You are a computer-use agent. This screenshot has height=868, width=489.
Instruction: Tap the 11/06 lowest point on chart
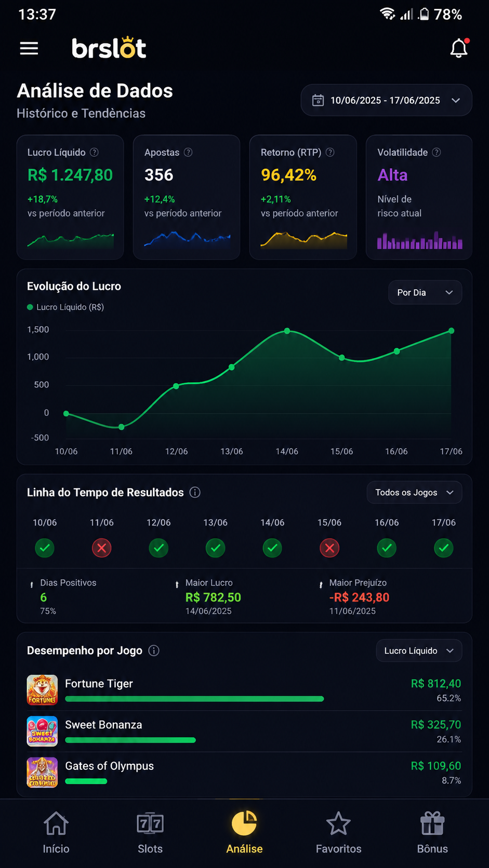coord(121,427)
